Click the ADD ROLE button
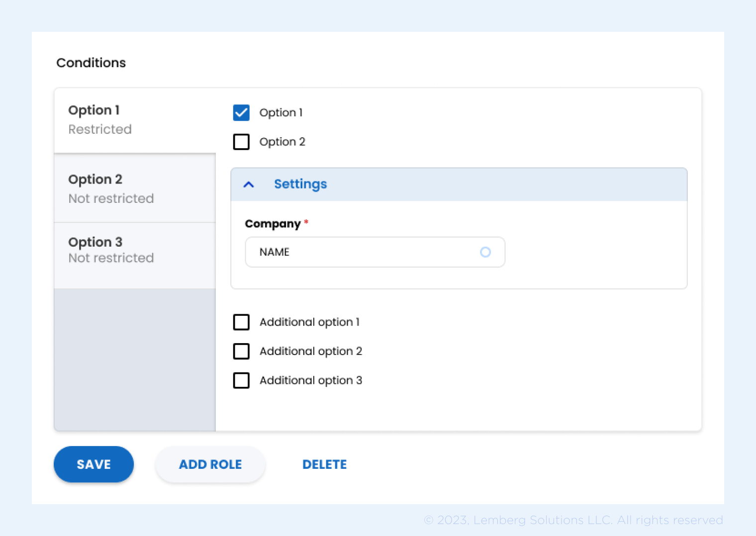756x536 pixels. [x=210, y=464]
